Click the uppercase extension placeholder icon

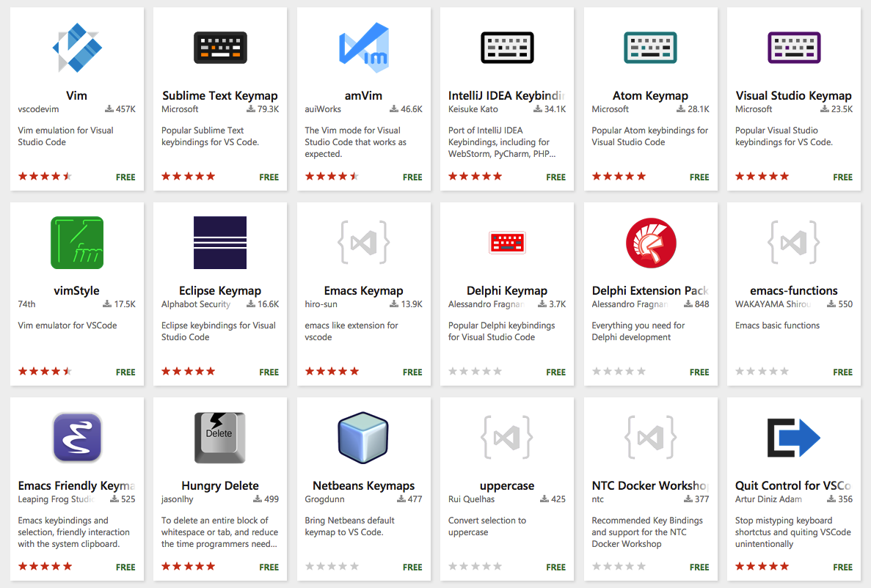pyautogui.click(x=507, y=437)
